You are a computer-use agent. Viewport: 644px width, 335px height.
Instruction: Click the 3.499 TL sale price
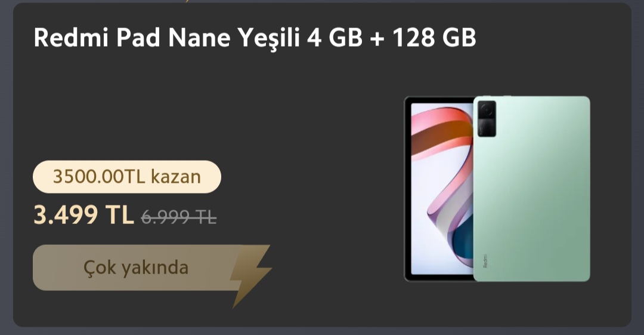[83, 215]
